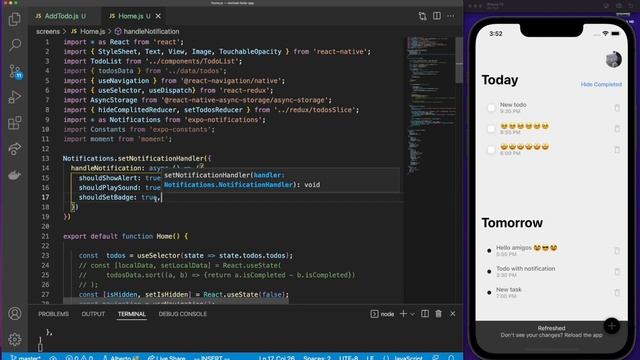
Task: Select the TERMINAL panel tab
Action: click(x=131, y=314)
